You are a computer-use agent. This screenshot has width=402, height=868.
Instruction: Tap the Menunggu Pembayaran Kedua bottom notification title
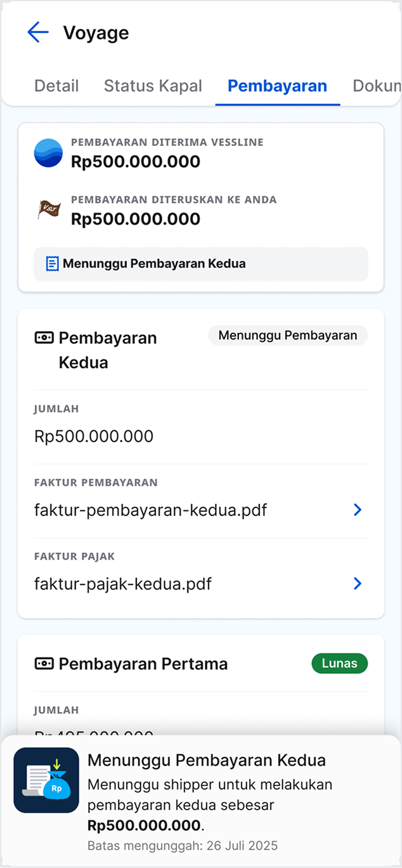click(x=207, y=760)
